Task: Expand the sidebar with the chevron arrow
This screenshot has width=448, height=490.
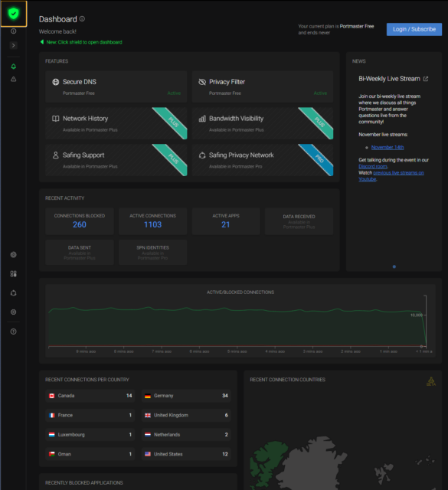Action: [14, 45]
